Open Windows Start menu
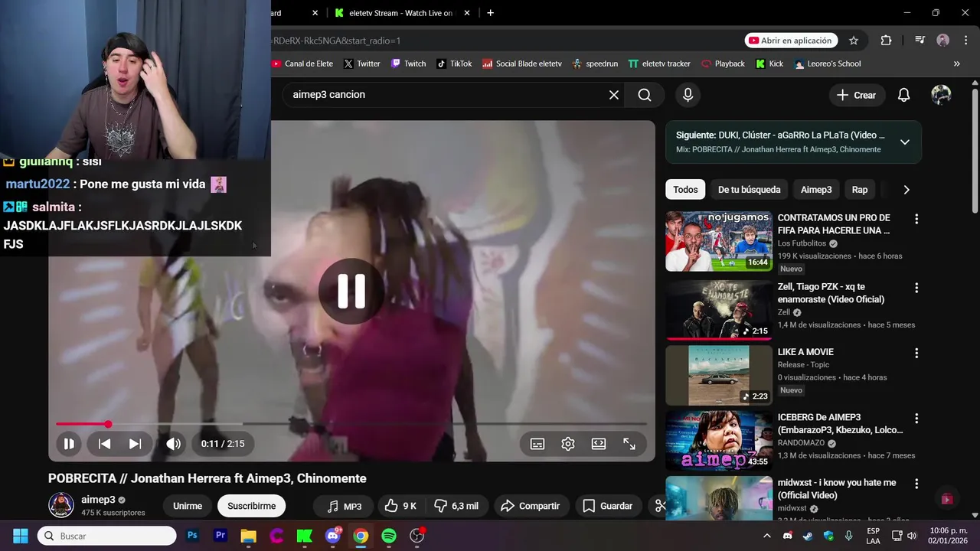This screenshot has width=980, height=551. point(21,536)
